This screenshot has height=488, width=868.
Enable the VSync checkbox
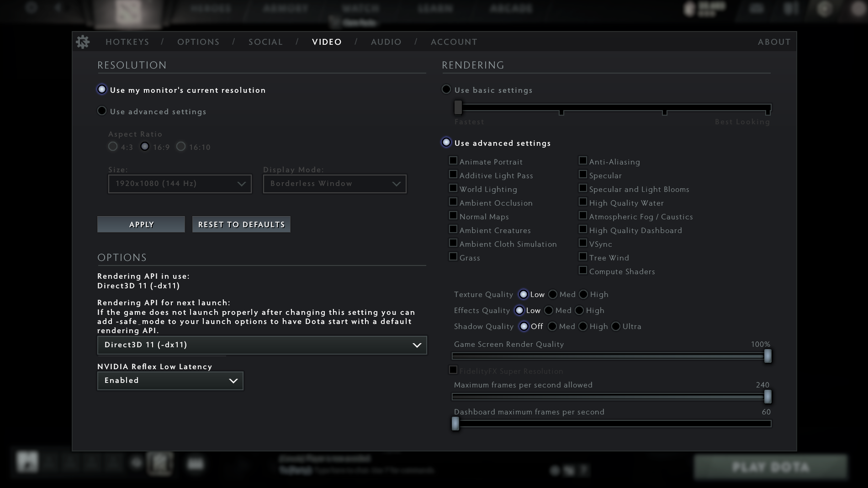pyautogui.click(x=583, y=244)
